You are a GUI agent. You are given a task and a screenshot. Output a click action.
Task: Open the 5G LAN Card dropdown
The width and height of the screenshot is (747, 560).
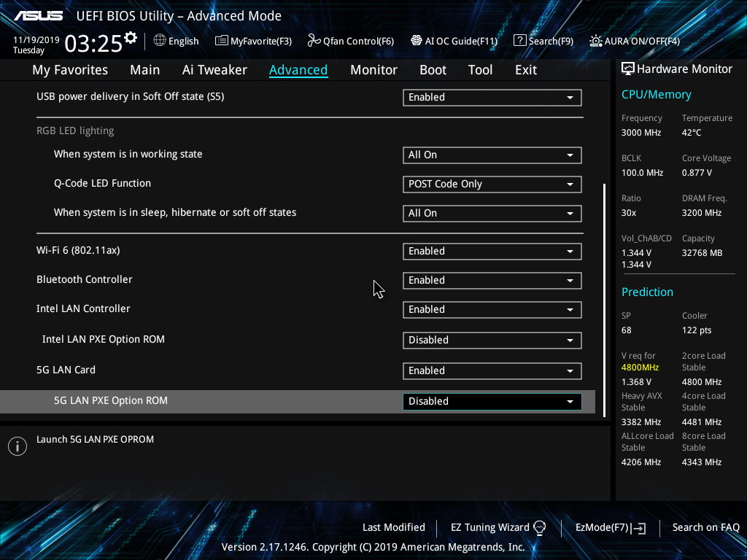492,370
